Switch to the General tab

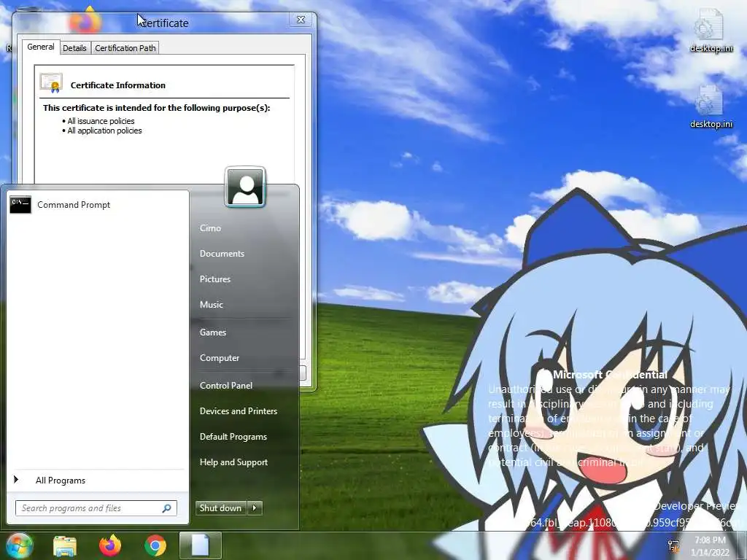click(x=41, y=47)
